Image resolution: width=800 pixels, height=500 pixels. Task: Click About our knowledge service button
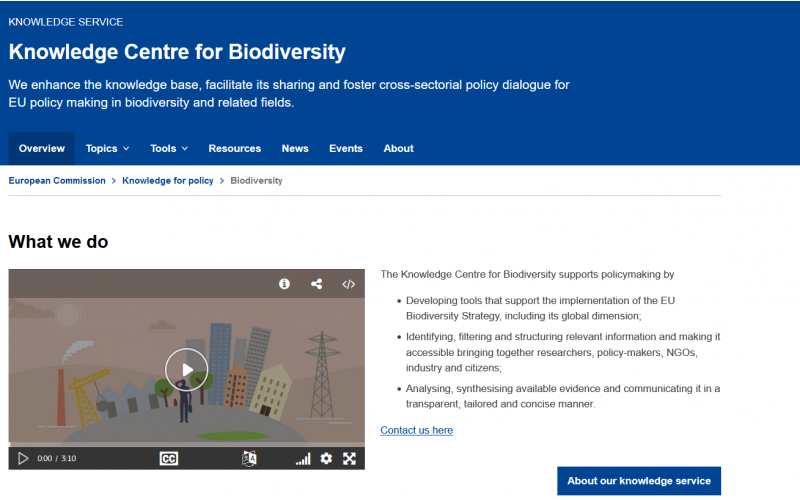[639, 481]
